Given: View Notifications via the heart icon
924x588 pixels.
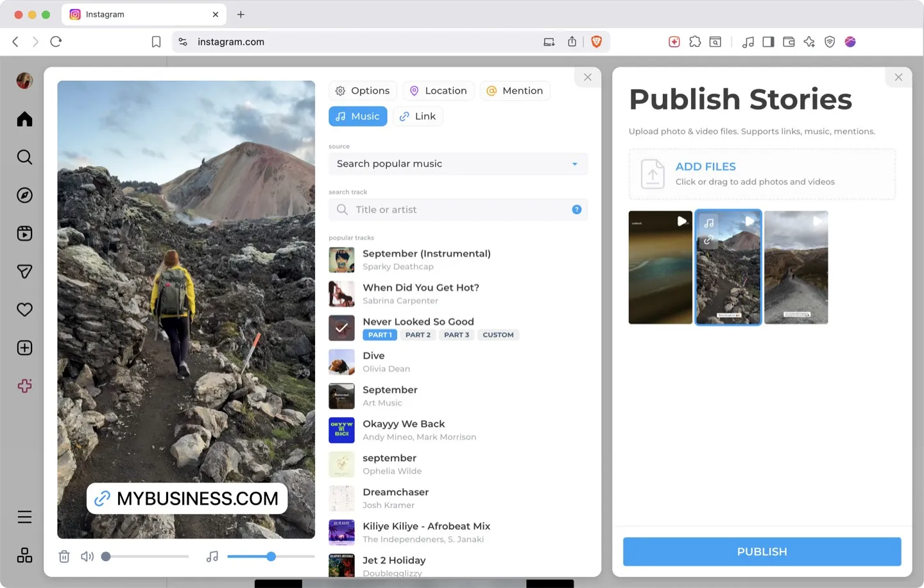Looking at the screenshot, I should pos(24,309).
